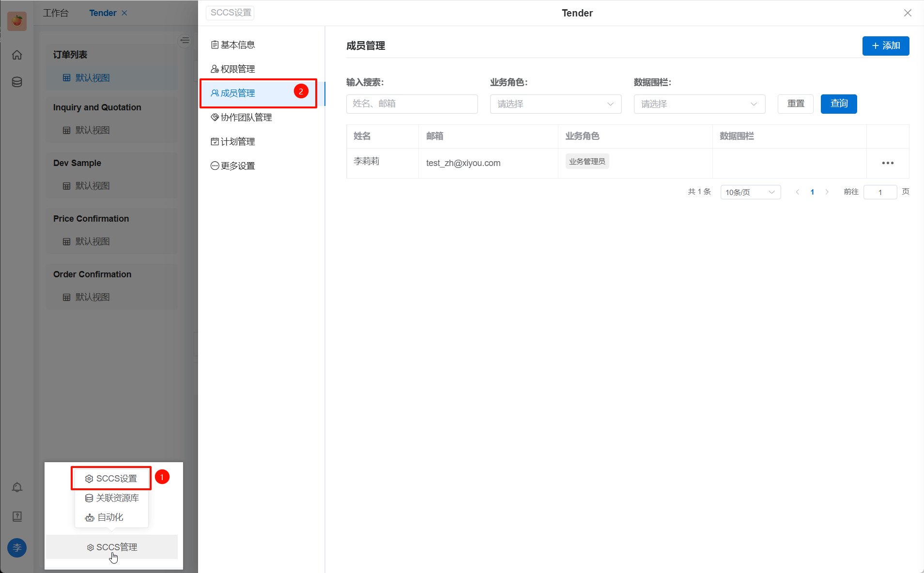
Task: Open 协作团队管理 settings section
Action: (246, 118)
